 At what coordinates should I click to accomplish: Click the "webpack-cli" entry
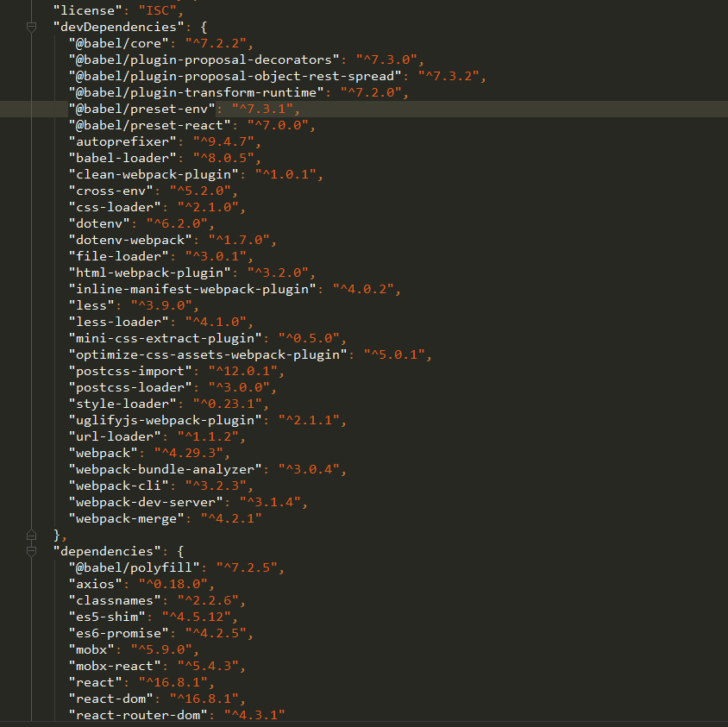(x=160, y=486)
